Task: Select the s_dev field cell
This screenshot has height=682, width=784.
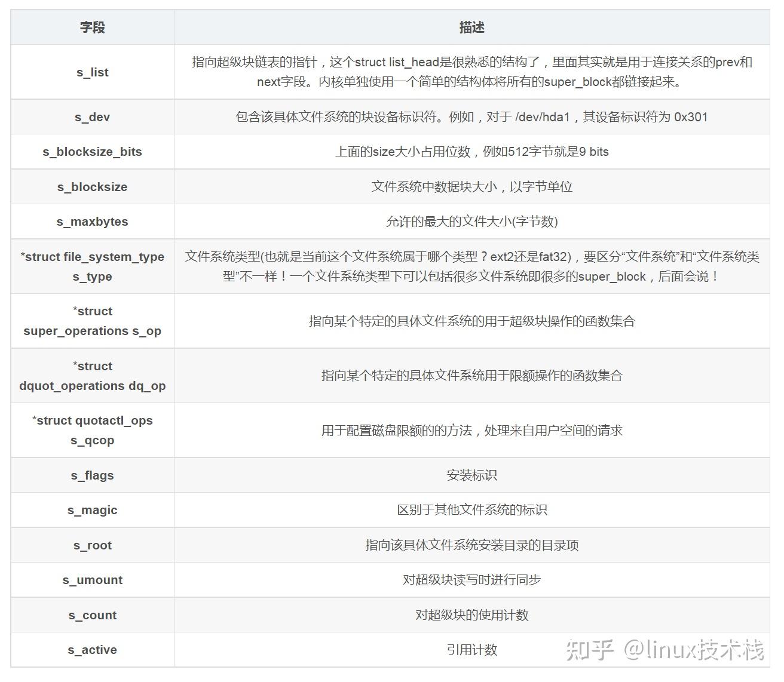Action: [92, 117]
